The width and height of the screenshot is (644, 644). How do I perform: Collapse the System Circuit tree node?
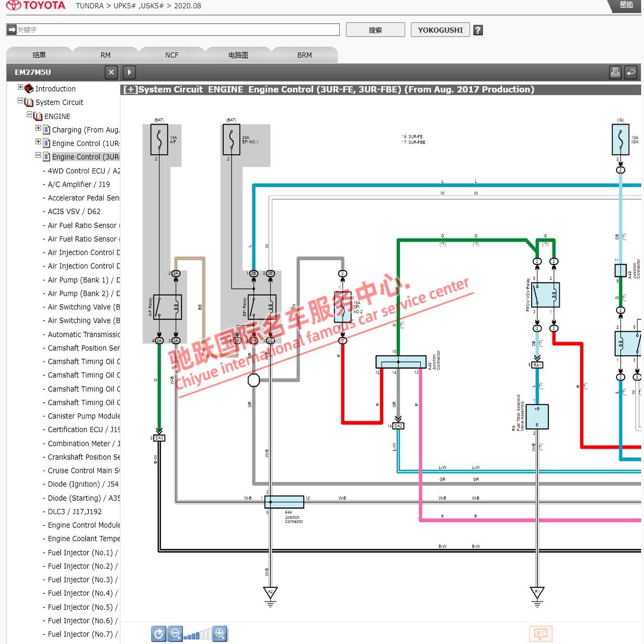(20, 100)
